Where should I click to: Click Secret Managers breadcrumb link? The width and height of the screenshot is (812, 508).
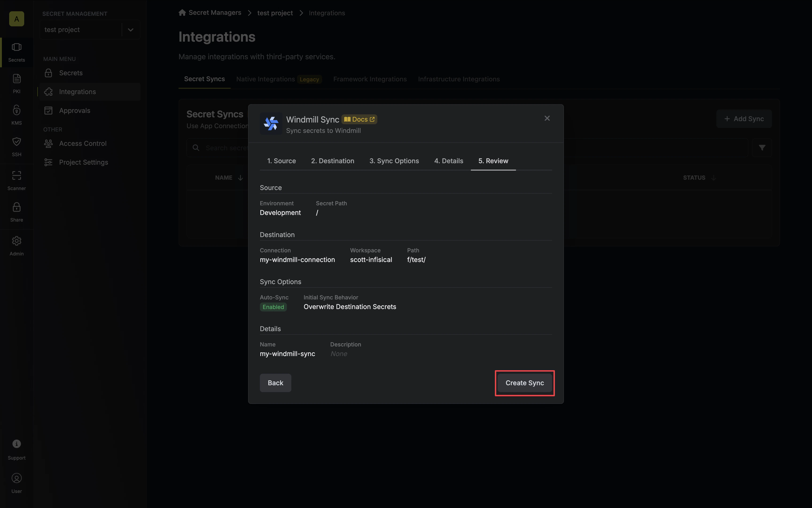(215, 13)
